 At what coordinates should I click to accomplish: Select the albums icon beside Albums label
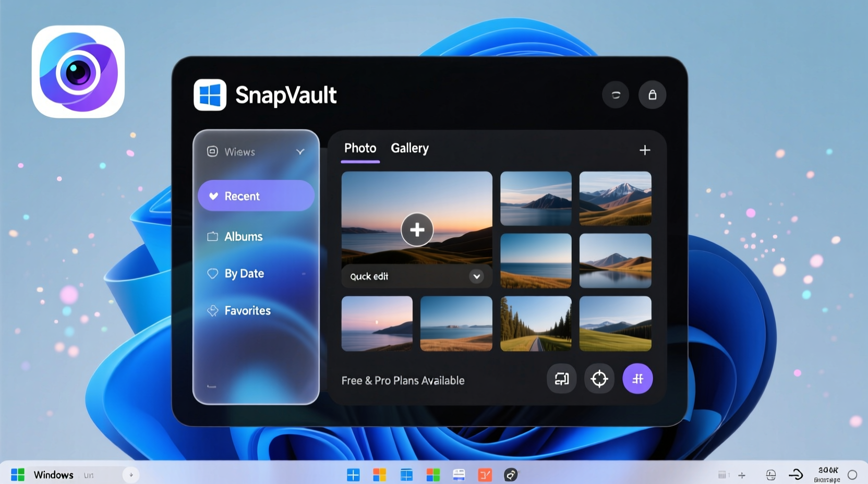tap(212, 236)
